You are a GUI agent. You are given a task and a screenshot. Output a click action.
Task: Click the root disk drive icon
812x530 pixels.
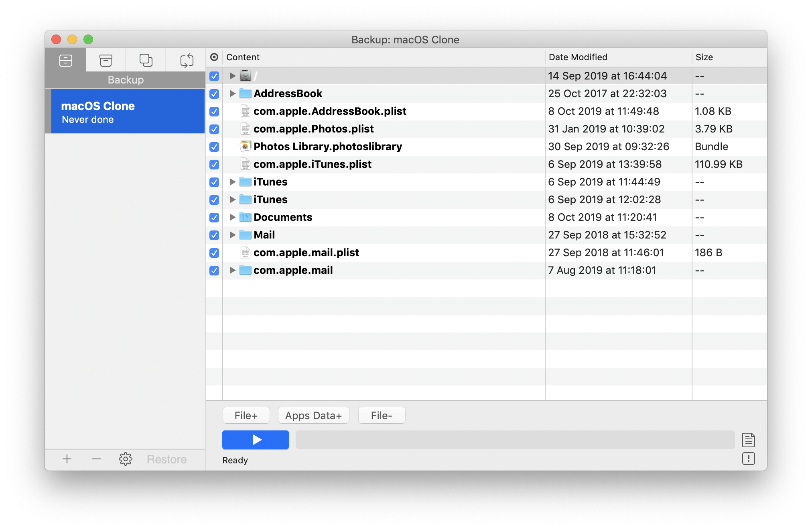pos(246,75)
